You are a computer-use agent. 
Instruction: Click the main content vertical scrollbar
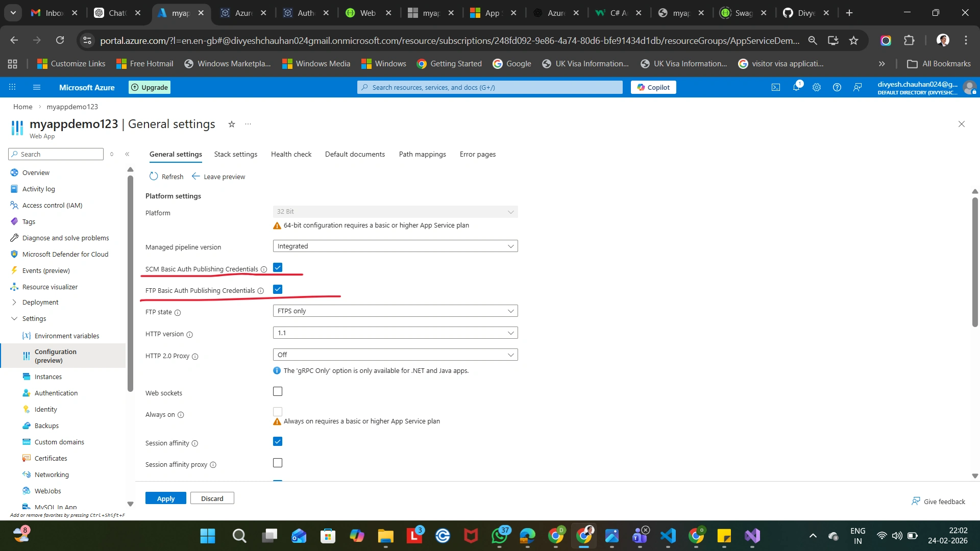pos(975,262)
